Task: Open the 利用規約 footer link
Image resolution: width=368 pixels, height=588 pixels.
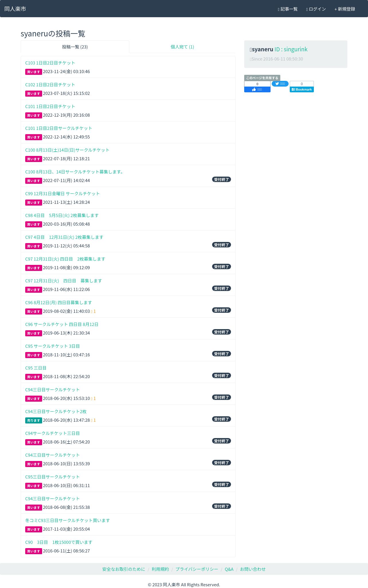Action: [x=160, y=569]
